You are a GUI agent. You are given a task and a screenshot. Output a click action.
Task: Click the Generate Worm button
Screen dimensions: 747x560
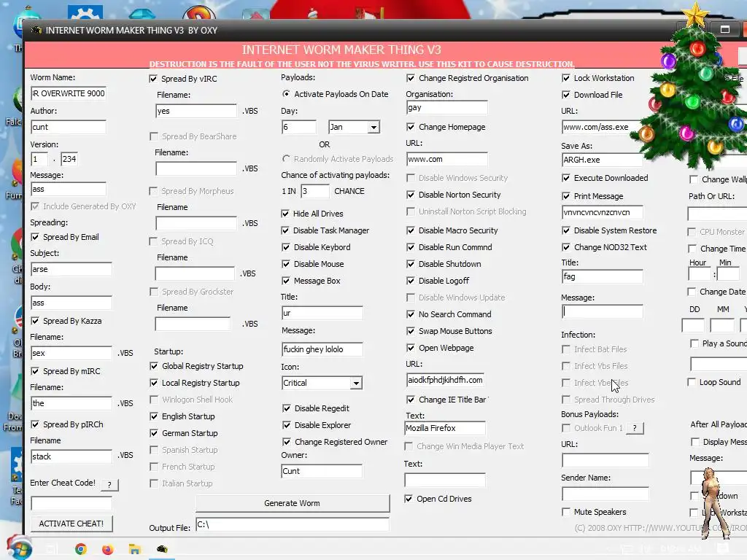coord(292,503)
